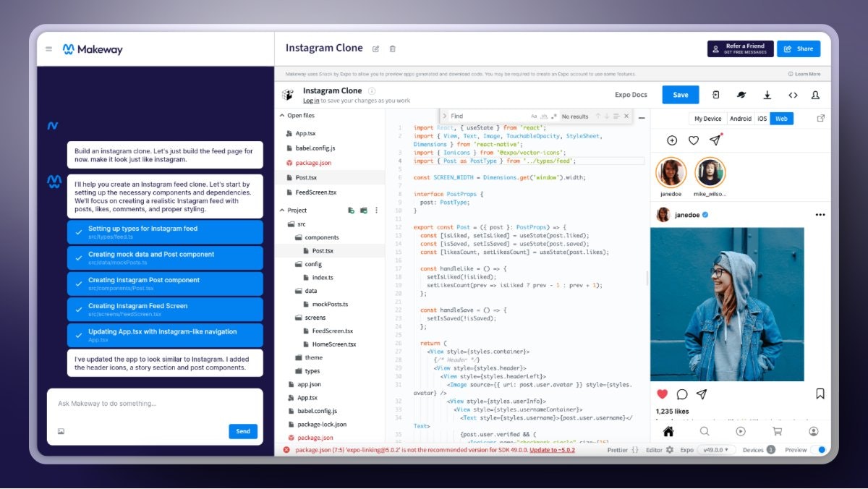Image resolution: width=868 pixels, height=489 pixels.
Task: Open the user account icon in Snack
Action: pos(816,95)
